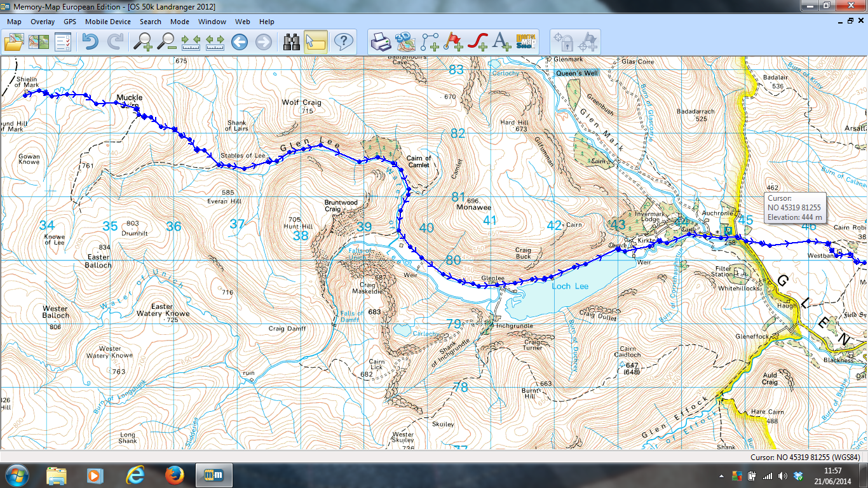Click the GPS lock padlock icon

point(564,42)
